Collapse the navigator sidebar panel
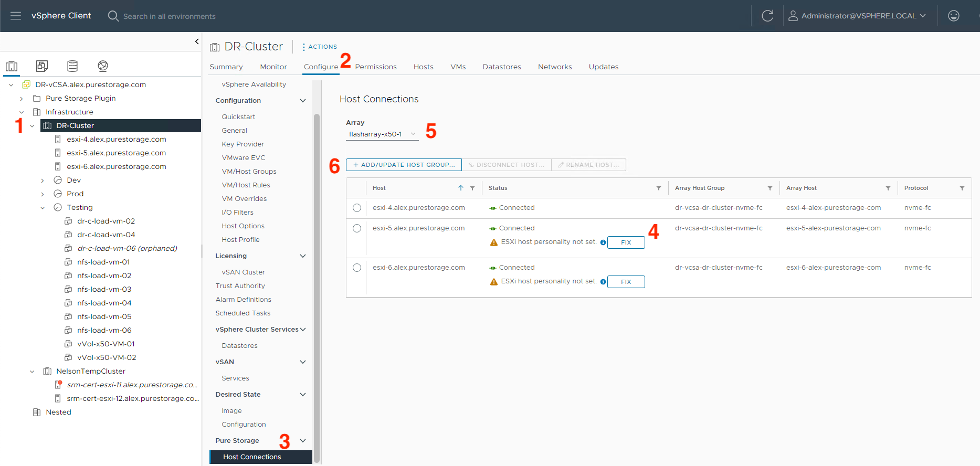The width and height of the screenshot is (980, 466). coord(197,41)
